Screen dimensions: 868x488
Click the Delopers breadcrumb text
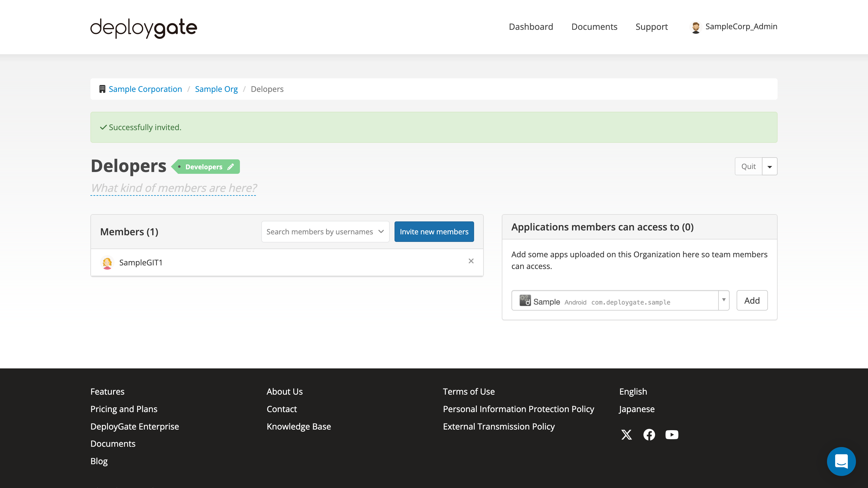(x=267, y=89)
